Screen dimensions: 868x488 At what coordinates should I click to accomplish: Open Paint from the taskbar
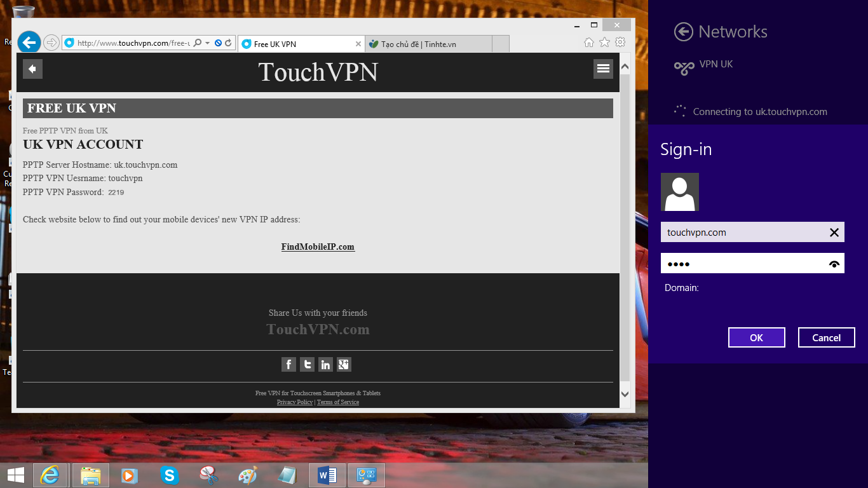[248, 475]
